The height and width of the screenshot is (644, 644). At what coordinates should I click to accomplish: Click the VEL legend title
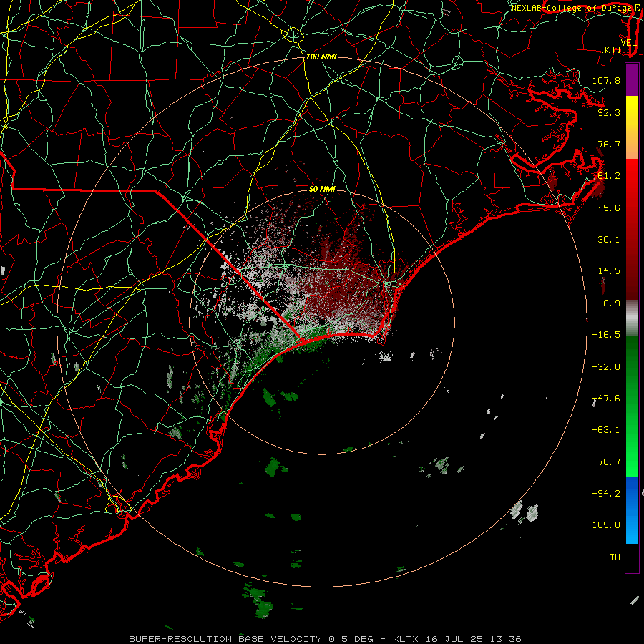629,43
